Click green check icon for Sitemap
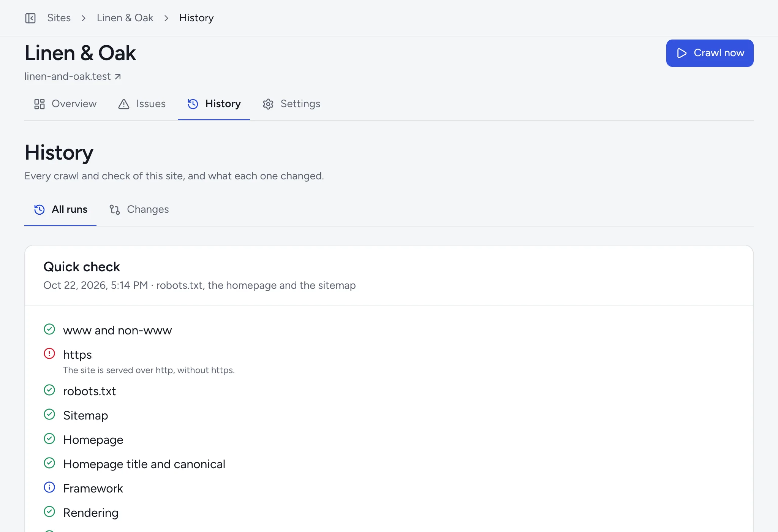 click(49, 414)
